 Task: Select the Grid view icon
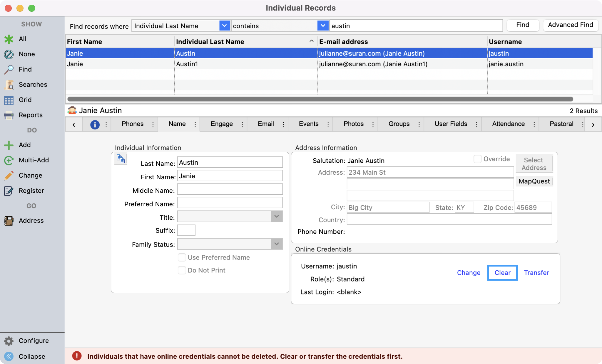point(9,100)
